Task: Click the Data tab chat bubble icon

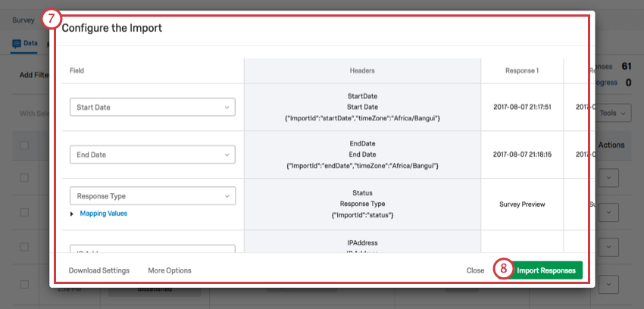Action: (17, 43)
